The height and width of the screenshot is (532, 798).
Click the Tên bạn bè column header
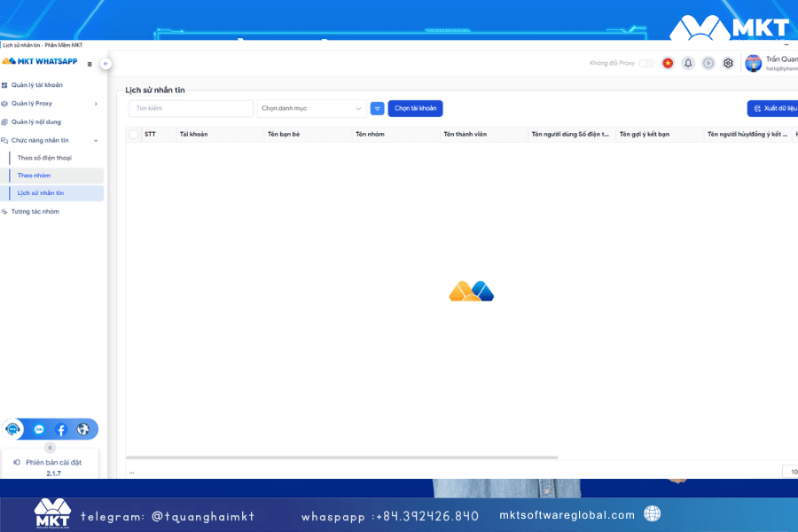coord(284,135)
